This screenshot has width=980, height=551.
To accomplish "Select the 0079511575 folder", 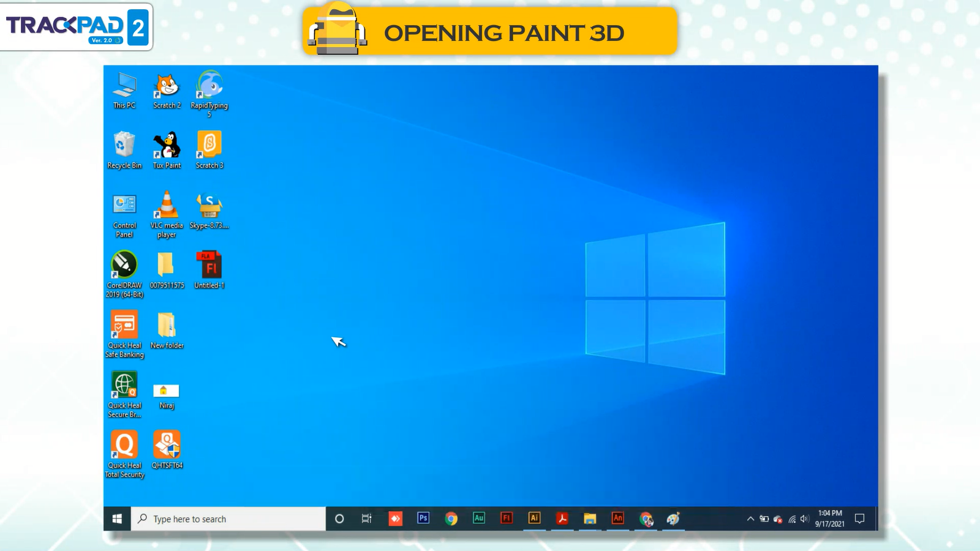I will (167, 270).
